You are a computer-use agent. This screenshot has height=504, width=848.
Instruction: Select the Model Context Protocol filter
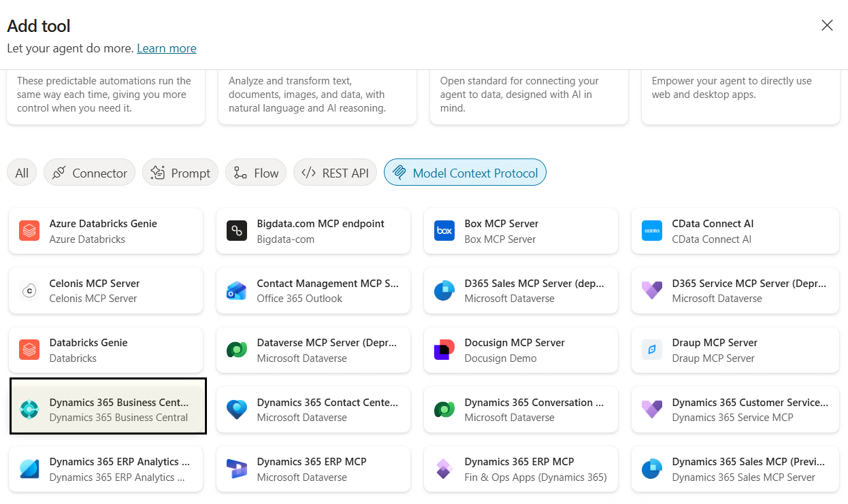click(x=465, y=173)
